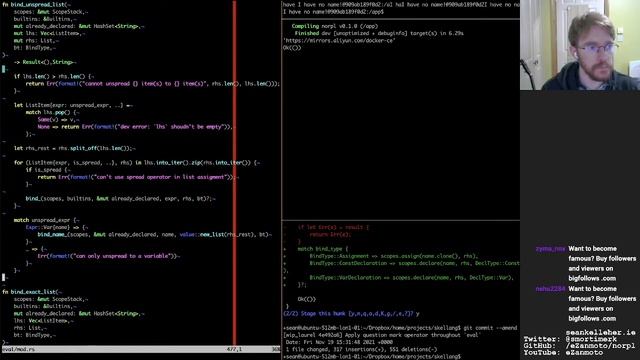Screen dimensions: 640x360
Task: Click the red color column marker in the editor
Action: point(234,173)
